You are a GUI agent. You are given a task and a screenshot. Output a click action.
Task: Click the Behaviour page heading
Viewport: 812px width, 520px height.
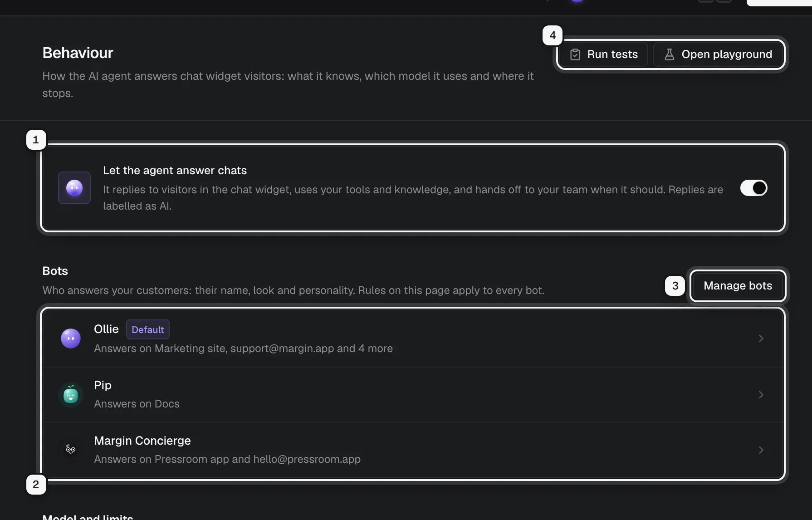(78, 53)
